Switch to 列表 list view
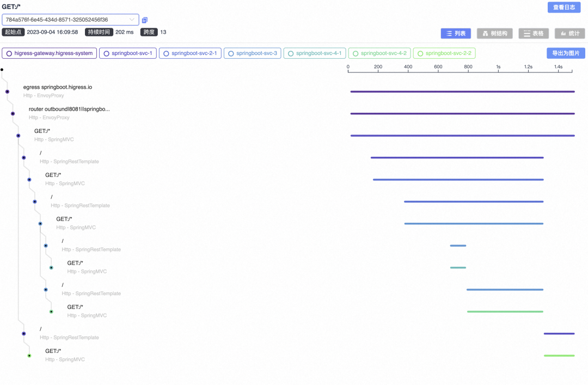 456,34
